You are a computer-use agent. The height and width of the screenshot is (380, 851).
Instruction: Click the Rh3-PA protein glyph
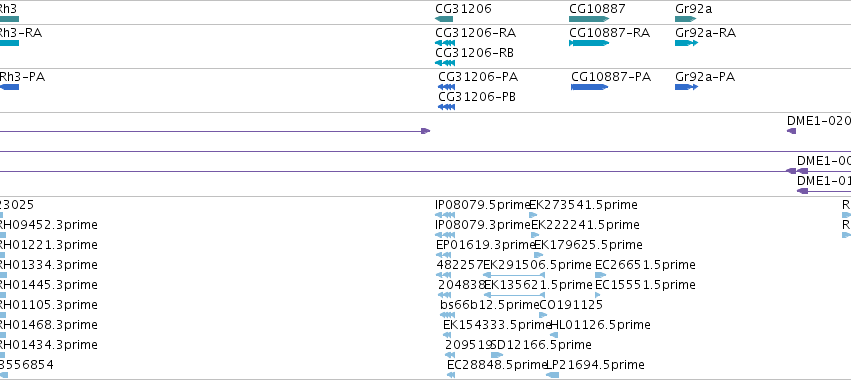[x=10, y=87]
